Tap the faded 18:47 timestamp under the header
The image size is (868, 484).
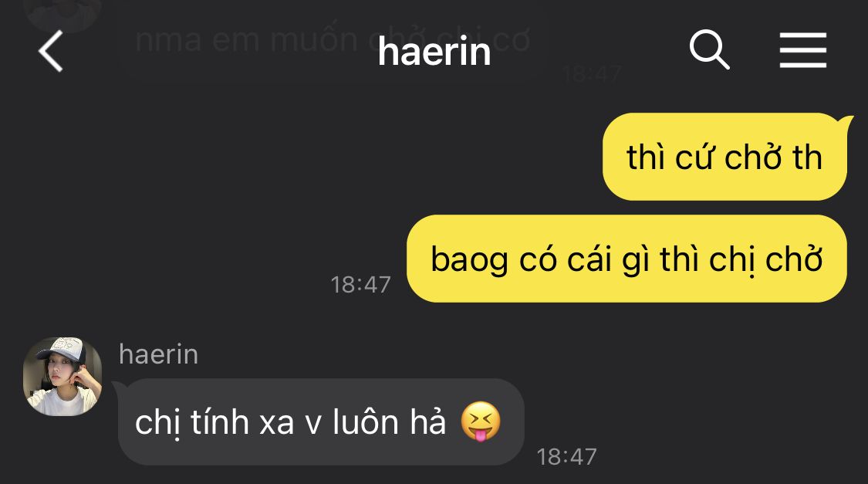point(591,73)
